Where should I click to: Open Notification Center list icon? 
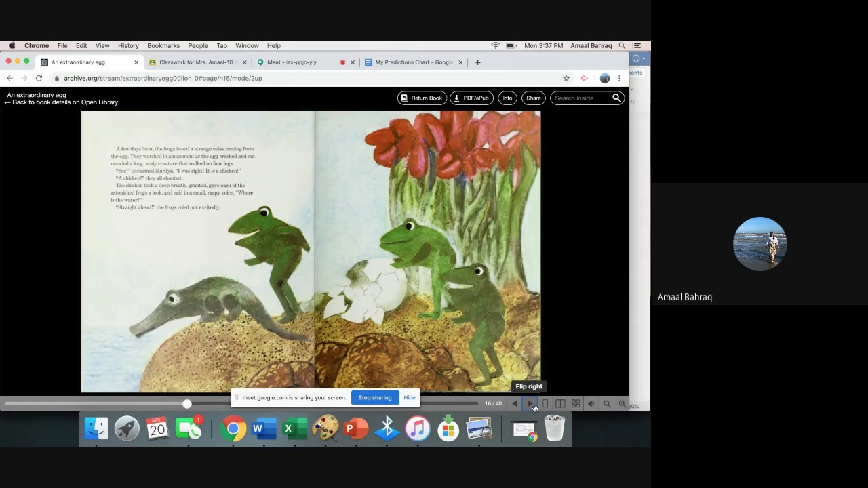click(637, 46)
